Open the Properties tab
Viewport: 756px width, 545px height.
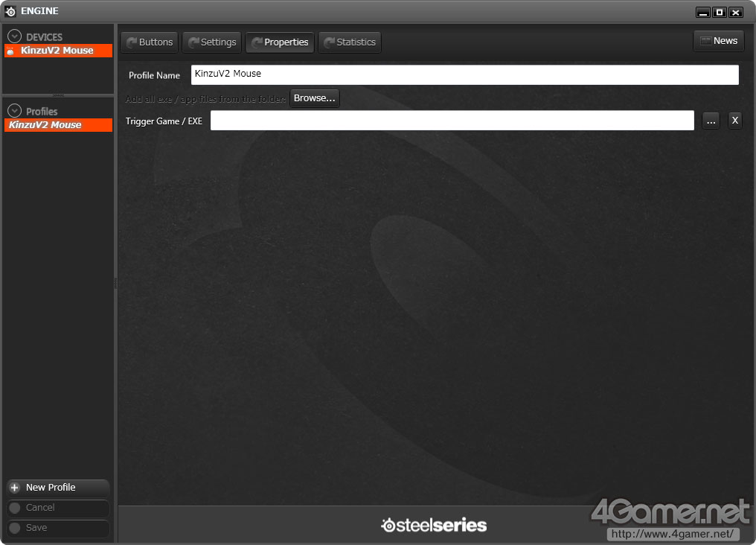coord(280,42)
